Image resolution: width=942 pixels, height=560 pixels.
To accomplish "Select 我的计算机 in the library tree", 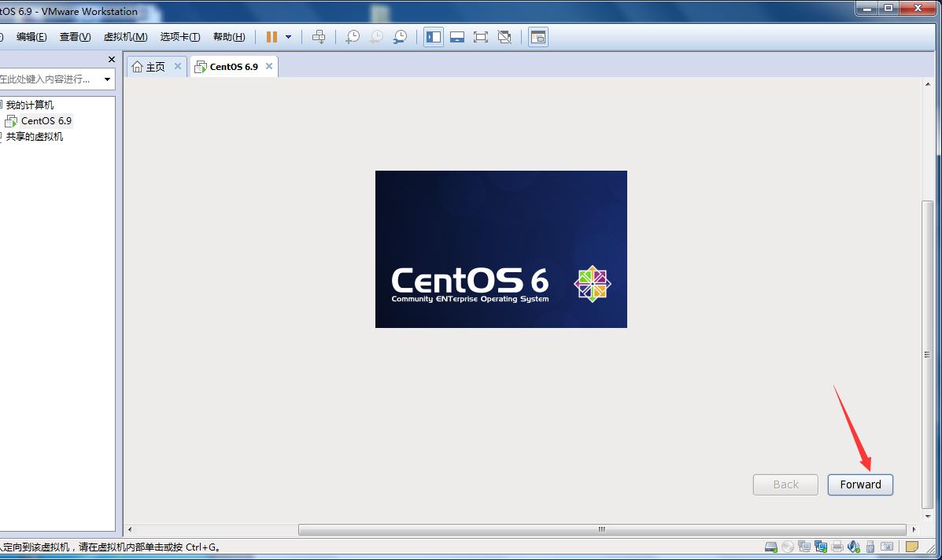I will coord(29,105).
